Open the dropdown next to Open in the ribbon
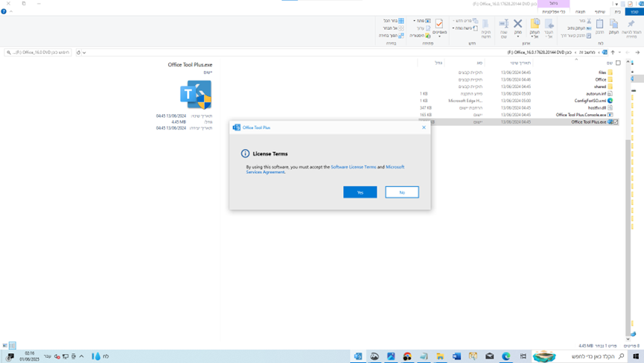 tap(415, 21)
